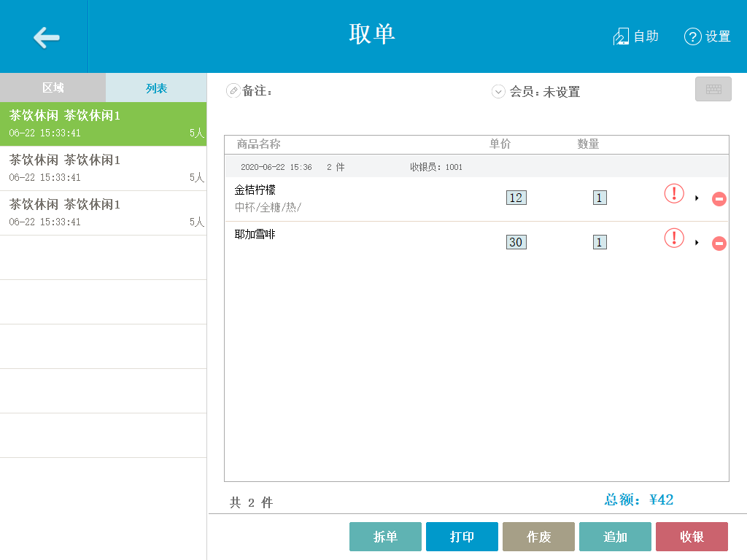Edit the unit price 30 field
747x560 pixels.
tap(516, 242)
